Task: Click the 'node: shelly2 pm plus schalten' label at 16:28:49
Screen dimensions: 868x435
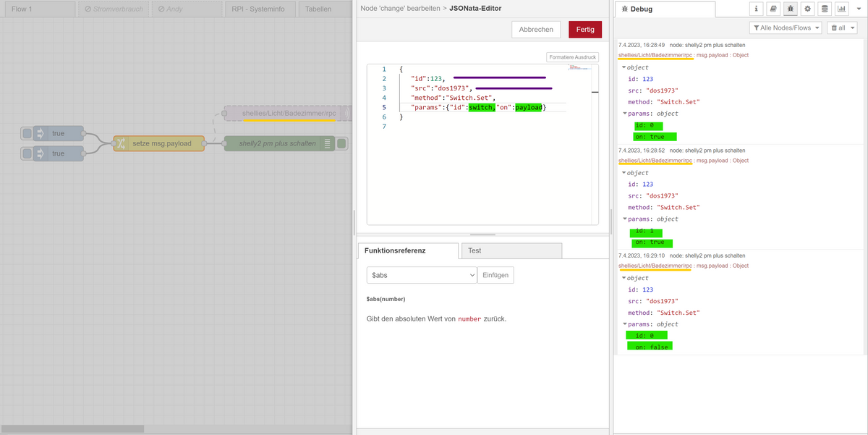Action: pos(707,45)
